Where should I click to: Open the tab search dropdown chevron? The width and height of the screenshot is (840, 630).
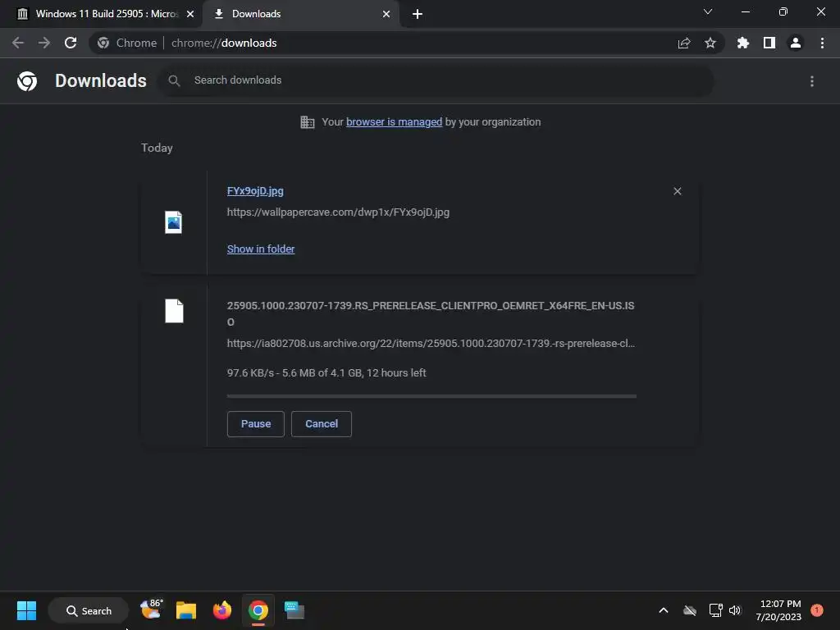pos(708,11)
